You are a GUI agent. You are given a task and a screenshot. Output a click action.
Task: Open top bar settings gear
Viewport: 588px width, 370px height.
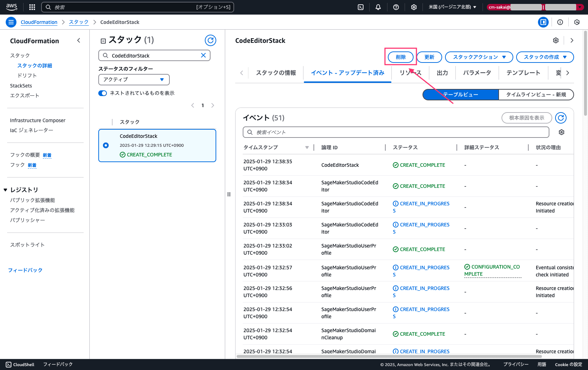point(414,7)
